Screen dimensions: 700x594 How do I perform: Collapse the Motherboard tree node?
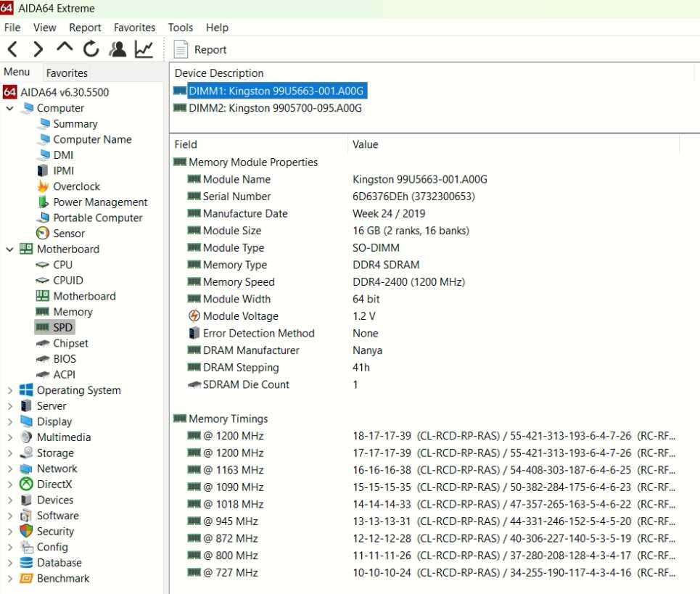[x=10, y=249]
